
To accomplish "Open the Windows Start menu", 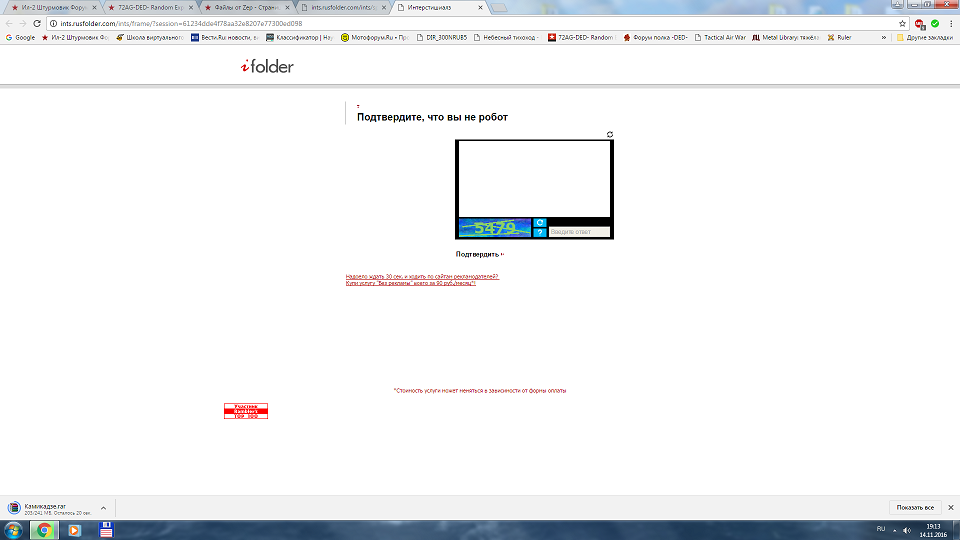I will point(13,530).
